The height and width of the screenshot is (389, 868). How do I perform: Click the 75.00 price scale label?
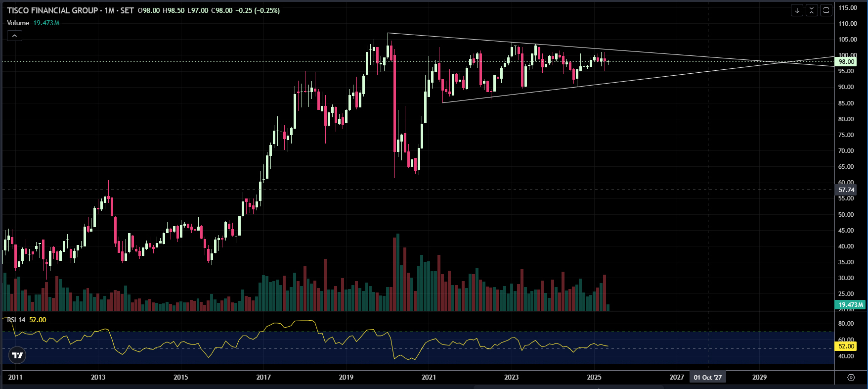coord(846,135)
